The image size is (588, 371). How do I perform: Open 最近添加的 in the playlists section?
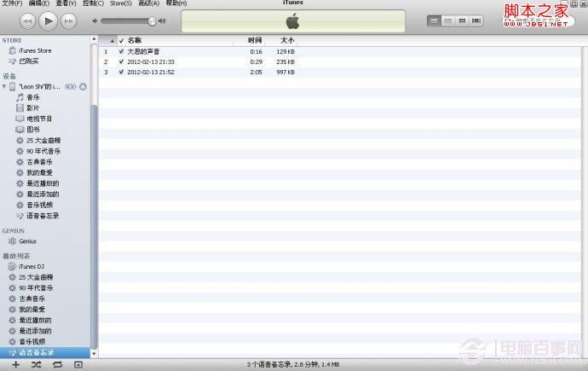point(35,331)
